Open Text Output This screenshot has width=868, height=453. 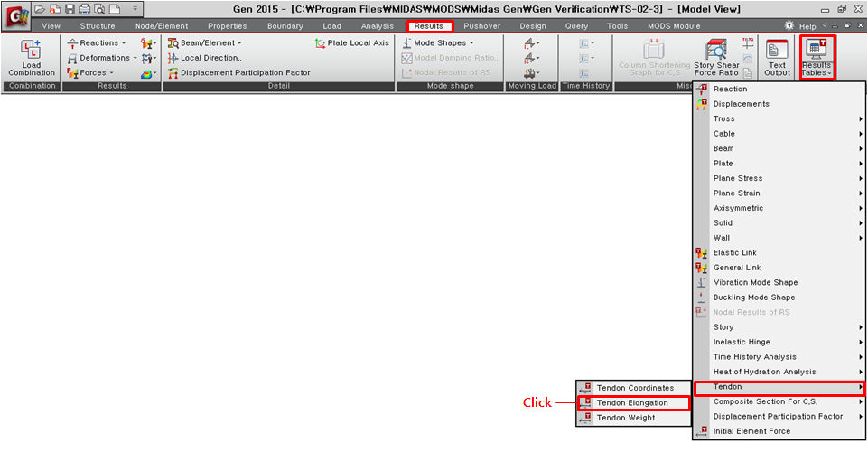point(777,58)
